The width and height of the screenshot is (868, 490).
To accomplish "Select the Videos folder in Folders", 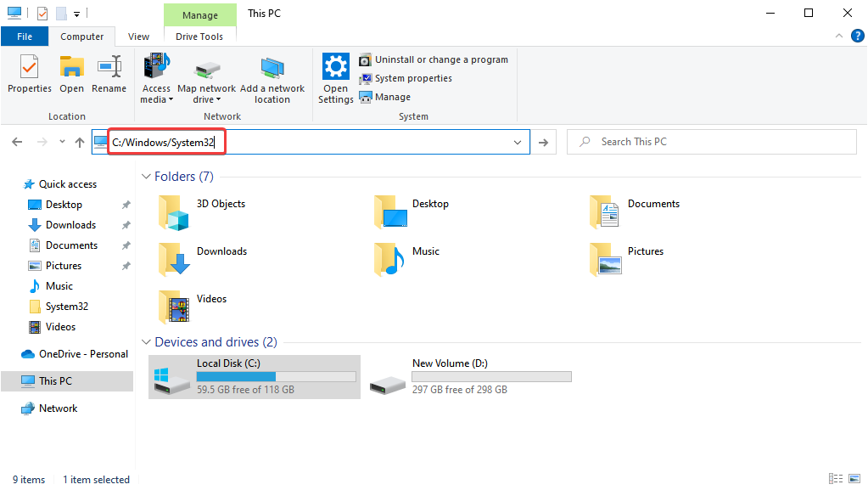I will (193, 307).
